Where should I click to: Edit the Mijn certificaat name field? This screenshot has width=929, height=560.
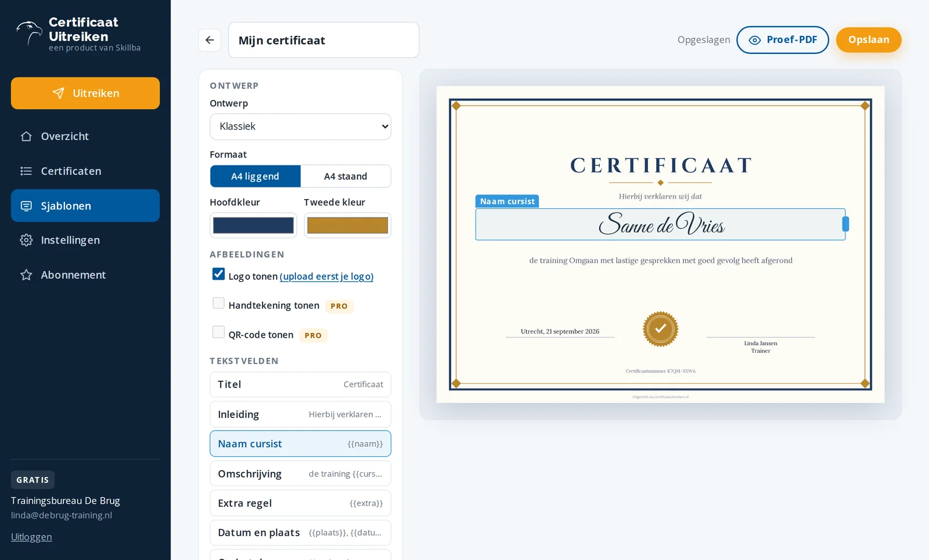(323, 40)
